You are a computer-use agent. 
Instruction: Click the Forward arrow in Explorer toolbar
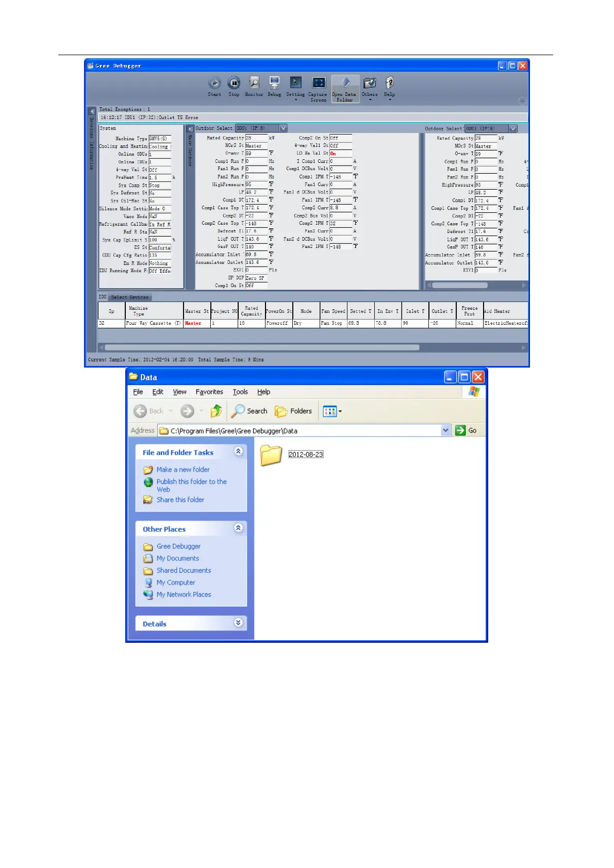[x=187, y=411]
